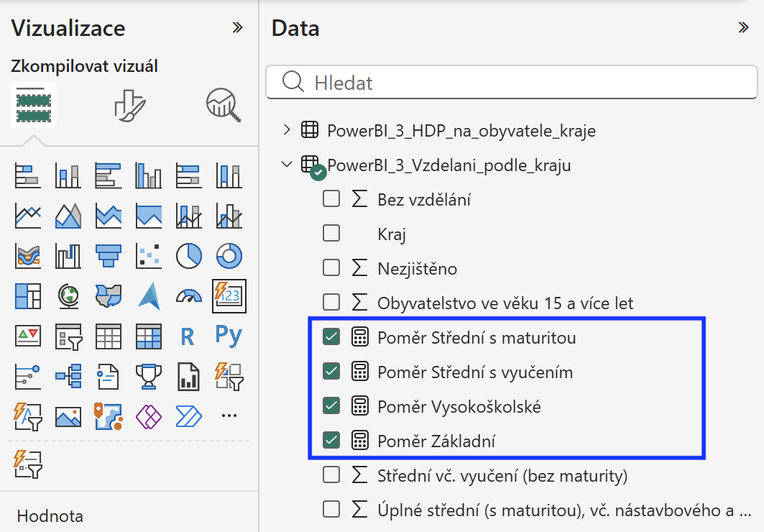Image resolution: width=764 pixels, height=532 pixels.
Task: Switch to the Format visual paintbrush tab
Action: 129,105
